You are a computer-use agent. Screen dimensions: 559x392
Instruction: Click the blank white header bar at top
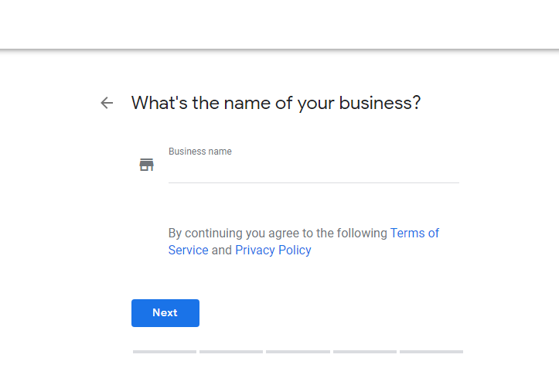click(280, 24)
